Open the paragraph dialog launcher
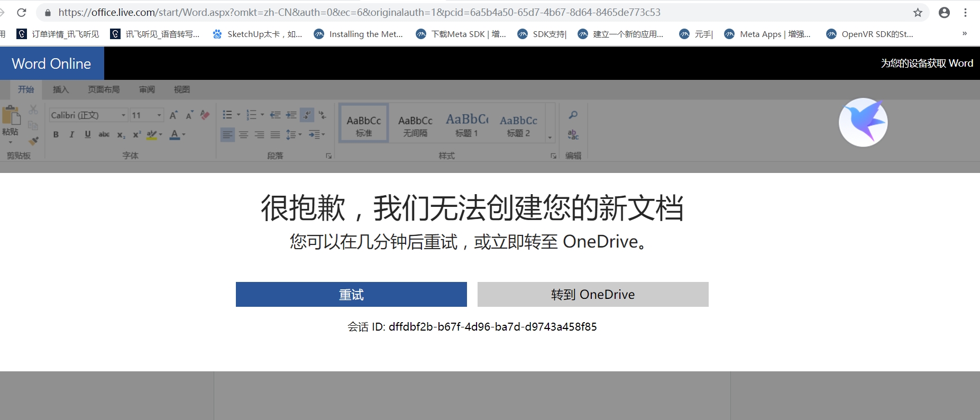This screenshot has width=980, height=420. coord(328,156)
